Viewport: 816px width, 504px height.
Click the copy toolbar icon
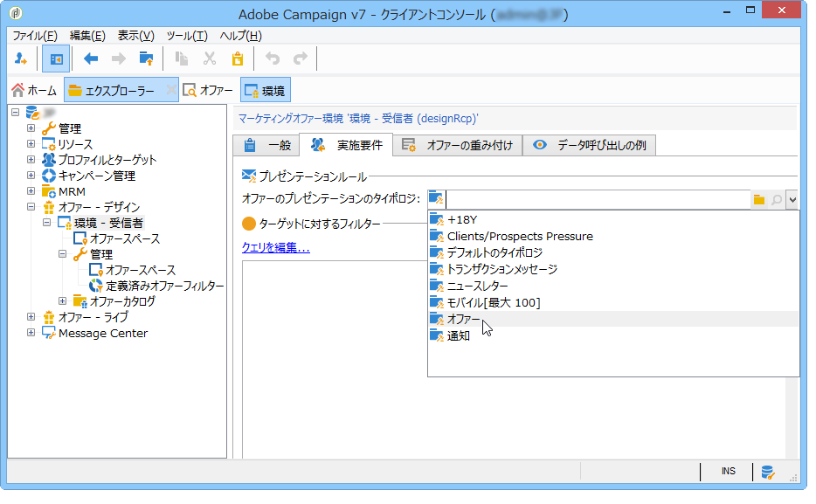[x=182, y=59]
